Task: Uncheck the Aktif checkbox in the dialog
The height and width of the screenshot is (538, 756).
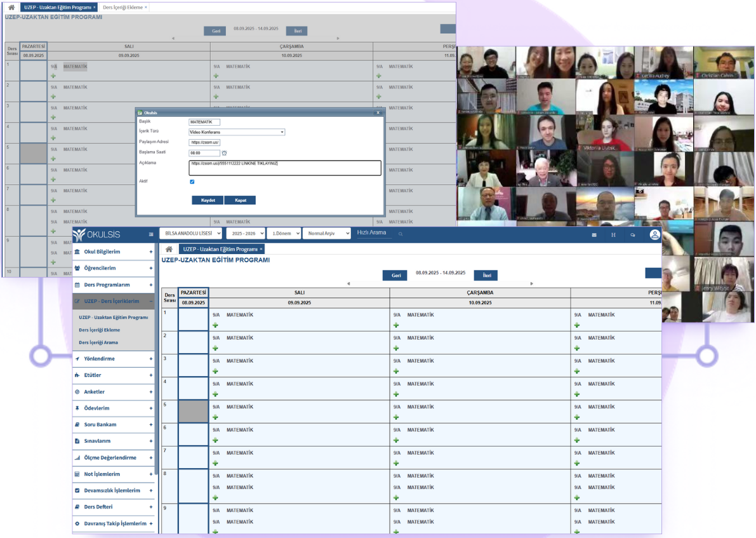Action: [192, 182]
